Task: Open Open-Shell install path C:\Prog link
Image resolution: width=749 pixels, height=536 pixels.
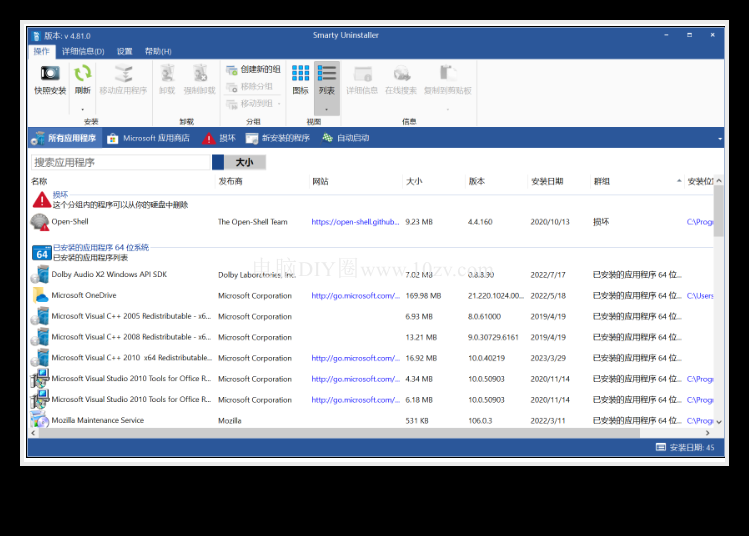Action: [700, 222]
